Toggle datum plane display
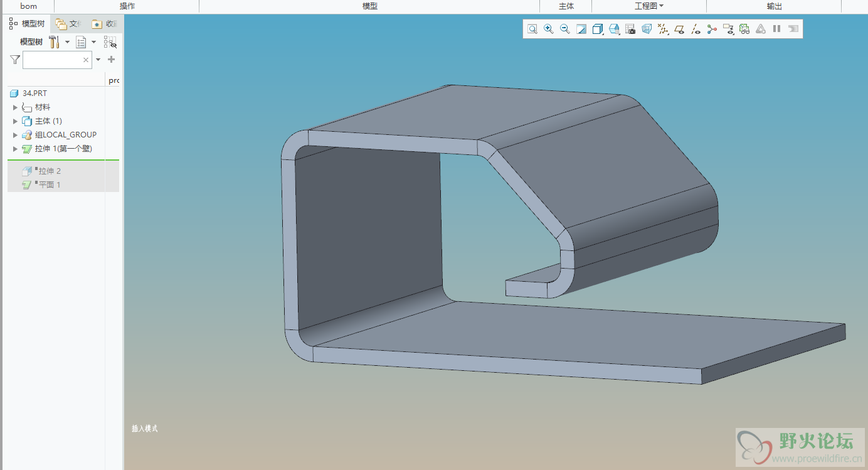Viewport: 868px width, 470px height. (679, 29)
